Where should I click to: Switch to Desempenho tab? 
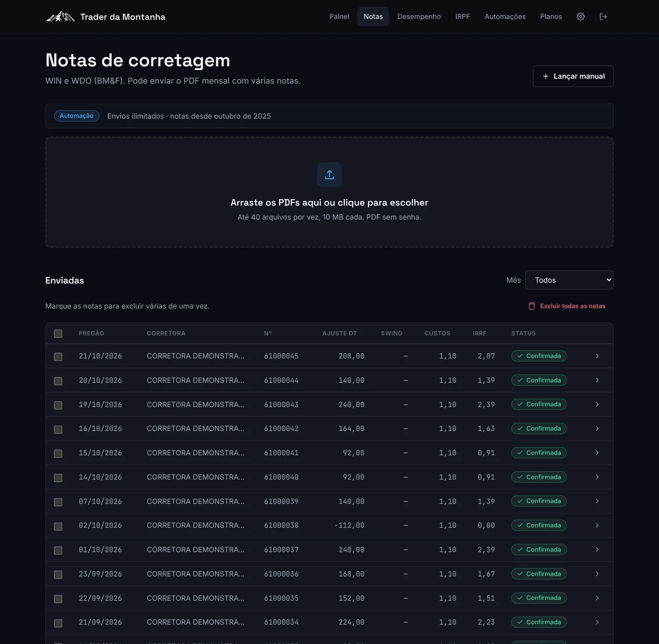419,16
